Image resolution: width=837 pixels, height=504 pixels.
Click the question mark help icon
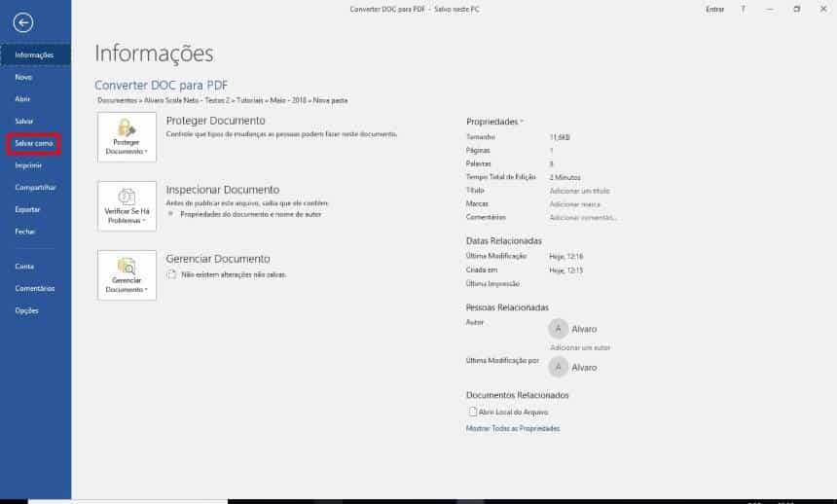[x=743, y=9]
